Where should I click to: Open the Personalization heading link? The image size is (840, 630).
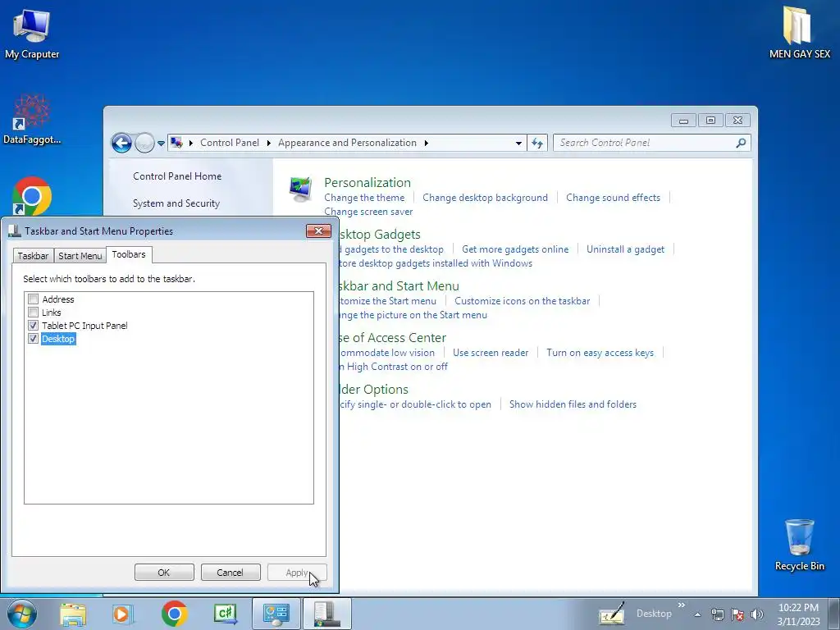367,182
